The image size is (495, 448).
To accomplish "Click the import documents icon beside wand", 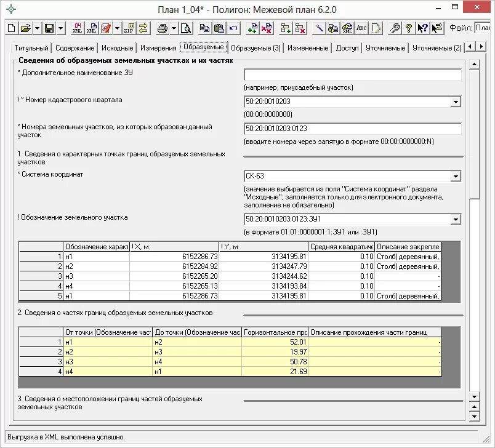I will click(333, 28).
